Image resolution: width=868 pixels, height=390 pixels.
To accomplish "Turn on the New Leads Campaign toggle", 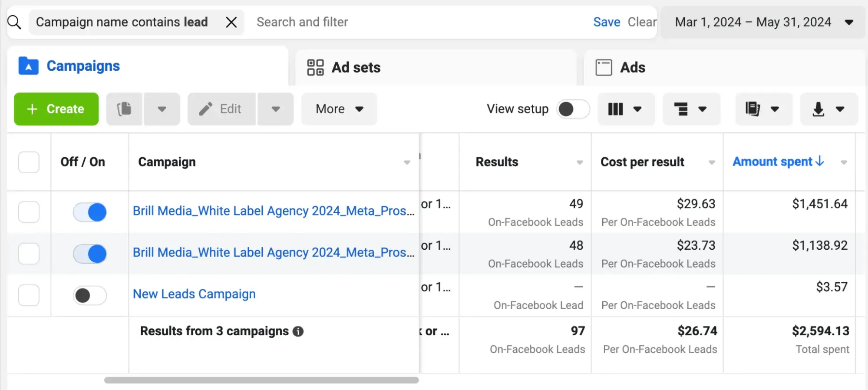I will pyautogui.click(x=90, y=296).
